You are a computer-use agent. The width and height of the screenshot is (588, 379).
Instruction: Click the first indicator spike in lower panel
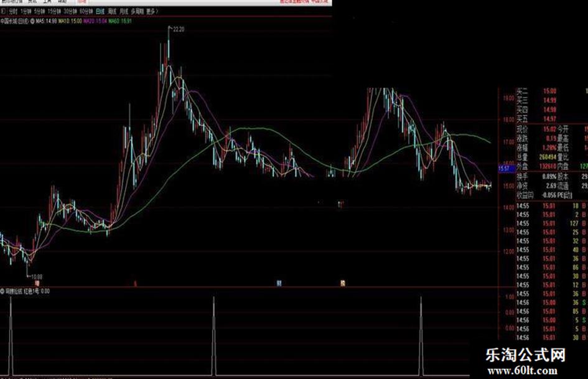pos(11,336)
